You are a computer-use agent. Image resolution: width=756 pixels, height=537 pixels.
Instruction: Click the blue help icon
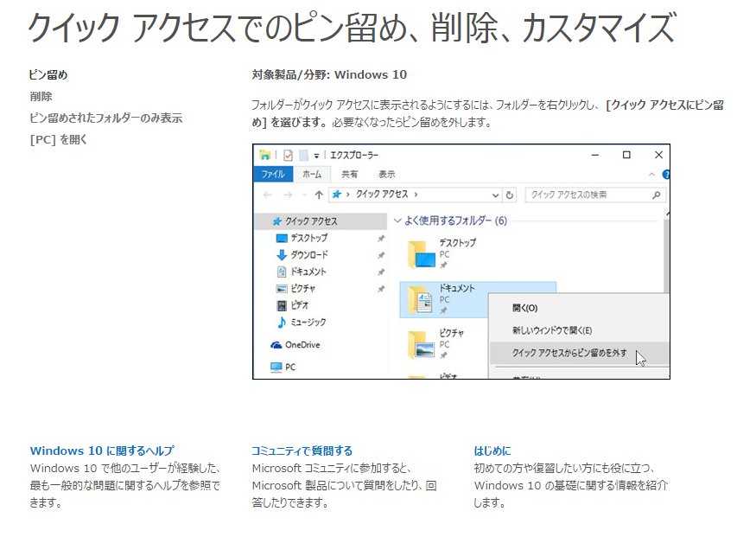(666, 174)
